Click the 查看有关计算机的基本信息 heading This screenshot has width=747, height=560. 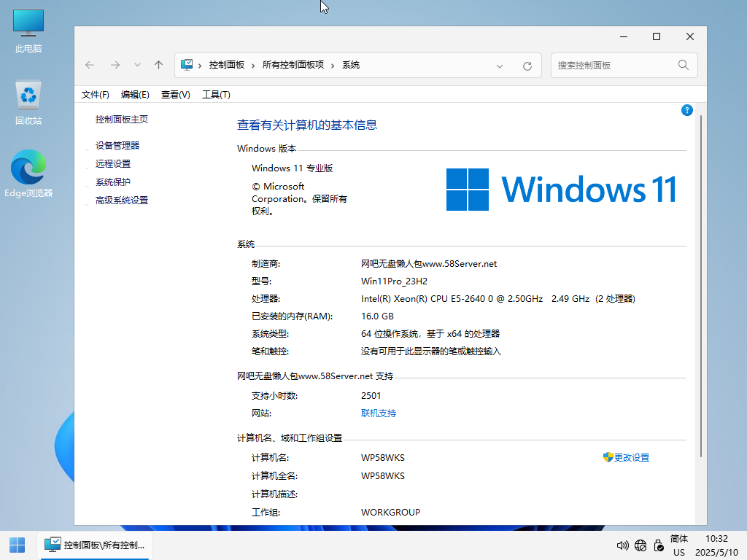[x=307, y=125]
